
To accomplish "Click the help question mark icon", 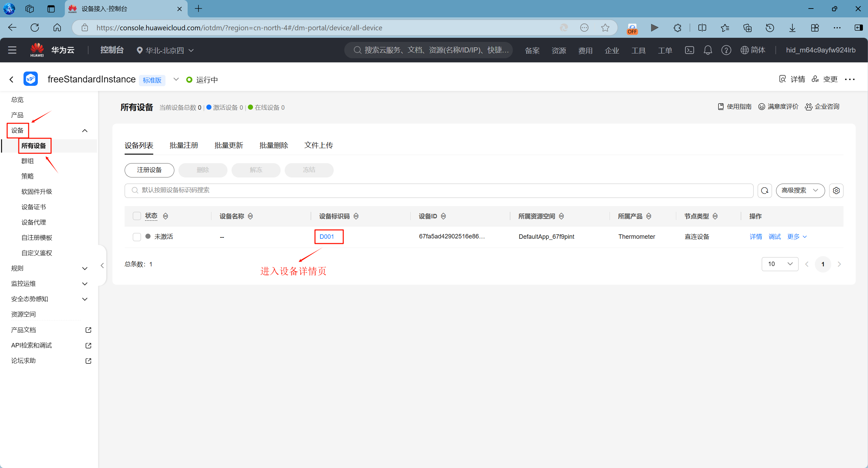I will pos(726,50).
